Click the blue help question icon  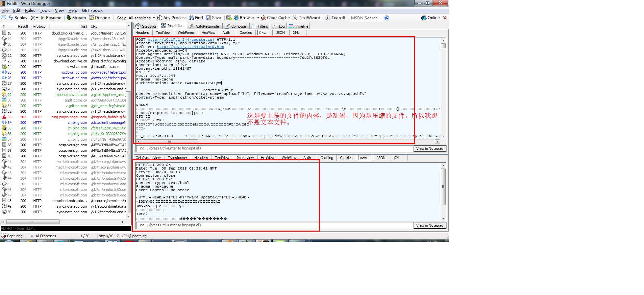click(387, 18)
